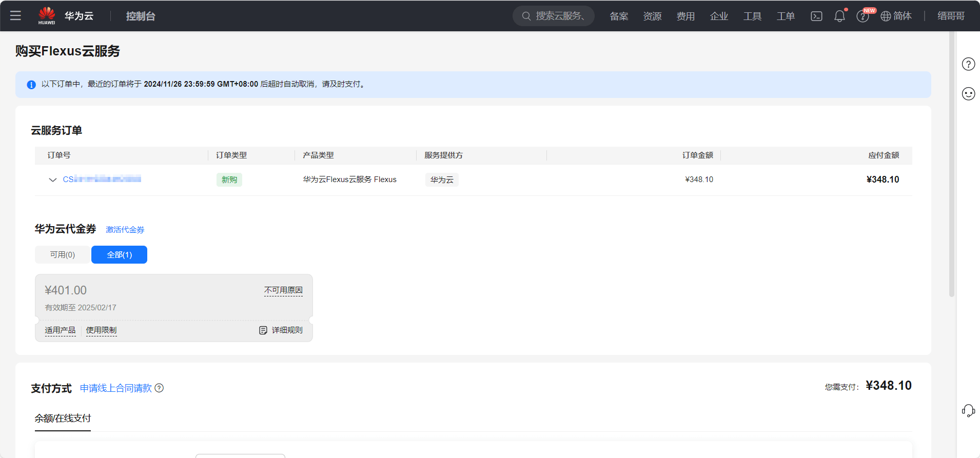
Task: Click the page vertical scrollbar
Action: [x=952, y=164]
